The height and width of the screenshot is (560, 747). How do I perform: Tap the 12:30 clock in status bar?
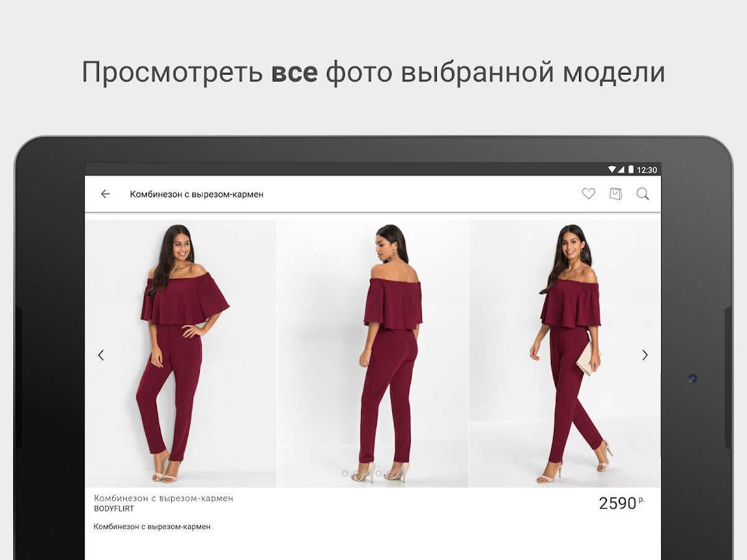(647, 169)
